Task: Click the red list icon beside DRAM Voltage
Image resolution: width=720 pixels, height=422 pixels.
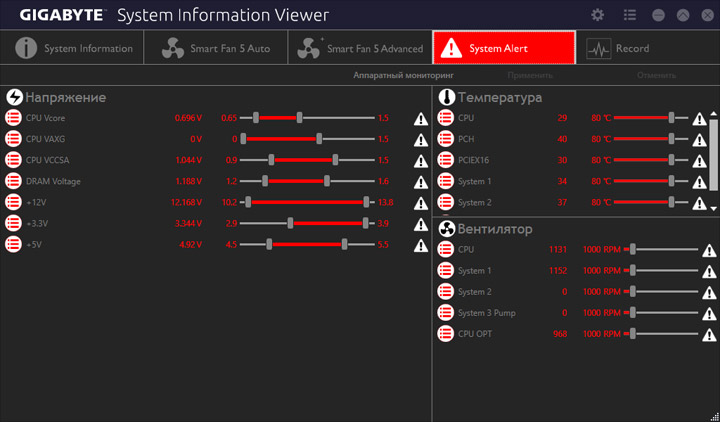Action: click(x=13, y=181)
